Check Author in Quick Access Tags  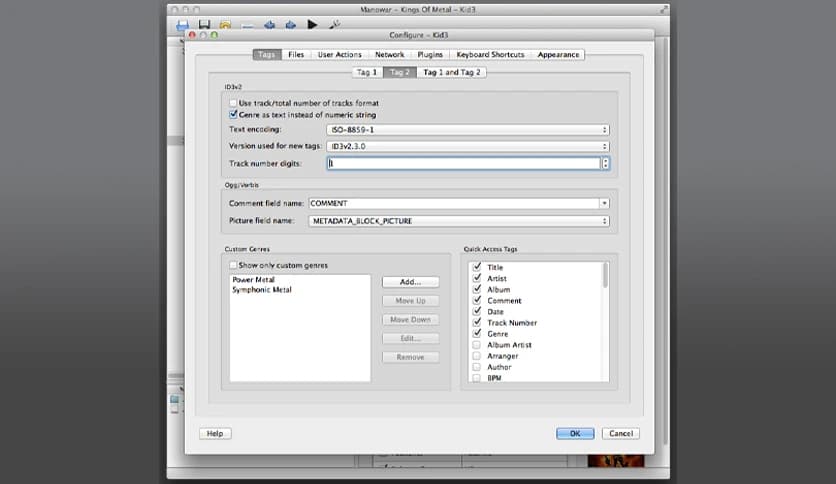point(477,367)
